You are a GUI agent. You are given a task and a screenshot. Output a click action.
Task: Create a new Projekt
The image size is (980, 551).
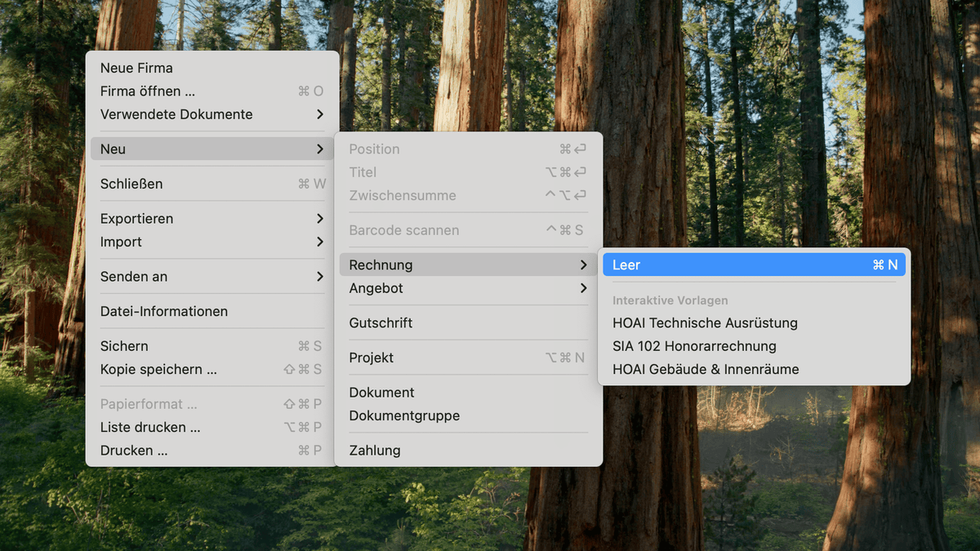(468, 358)
